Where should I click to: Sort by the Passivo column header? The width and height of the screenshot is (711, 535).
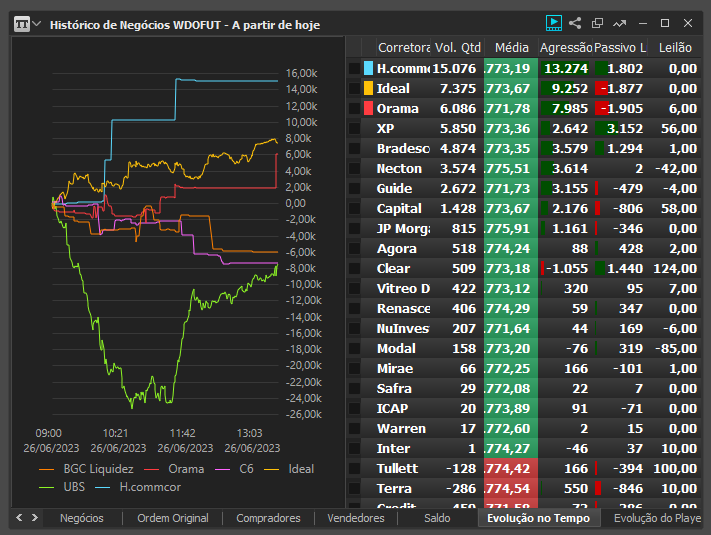coord(620,48)
